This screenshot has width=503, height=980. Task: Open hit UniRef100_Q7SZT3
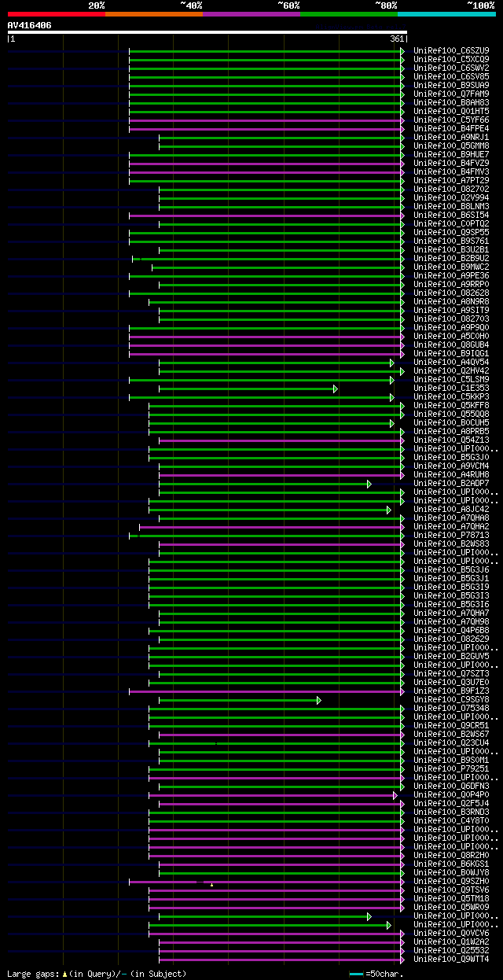point(451,674)
